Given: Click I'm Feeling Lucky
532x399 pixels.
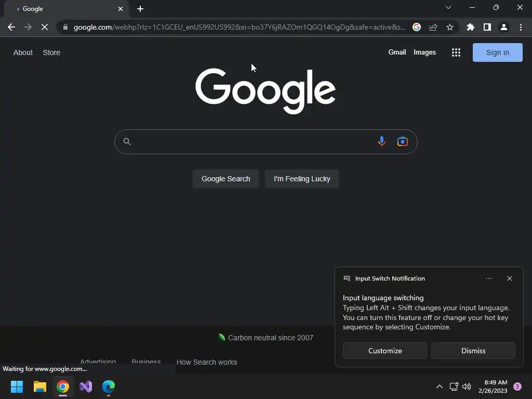Looking at the screenshot, I should (x=302, y=179).
